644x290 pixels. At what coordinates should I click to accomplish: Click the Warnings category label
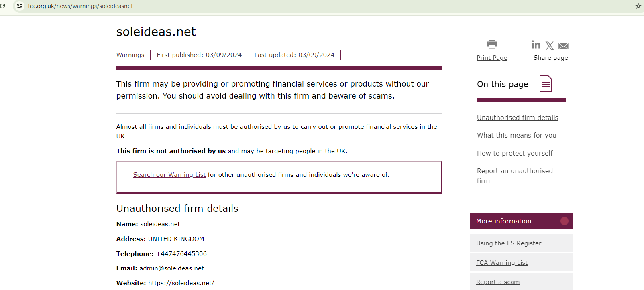tap(130, 55)
